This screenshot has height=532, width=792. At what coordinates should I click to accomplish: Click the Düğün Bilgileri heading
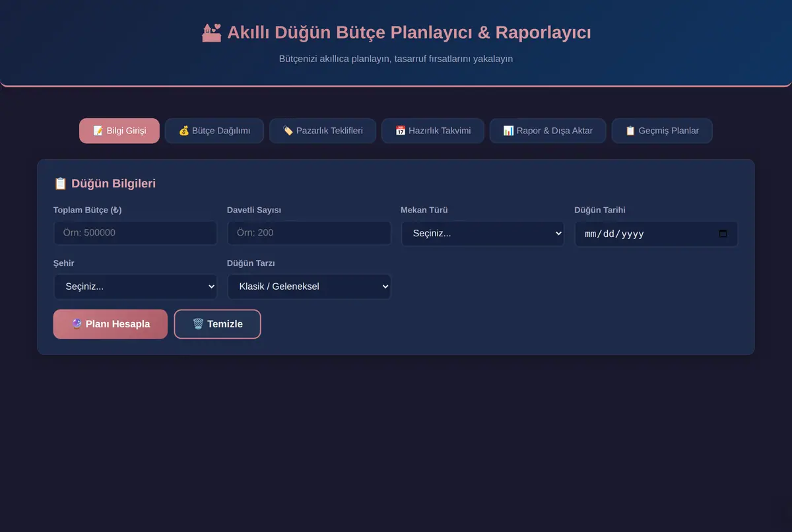(x=104, y=183)
